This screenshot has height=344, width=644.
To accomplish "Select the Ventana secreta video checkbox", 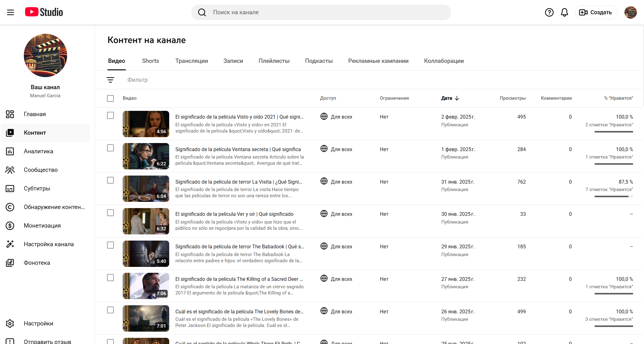I will click(x=110, y=148).
